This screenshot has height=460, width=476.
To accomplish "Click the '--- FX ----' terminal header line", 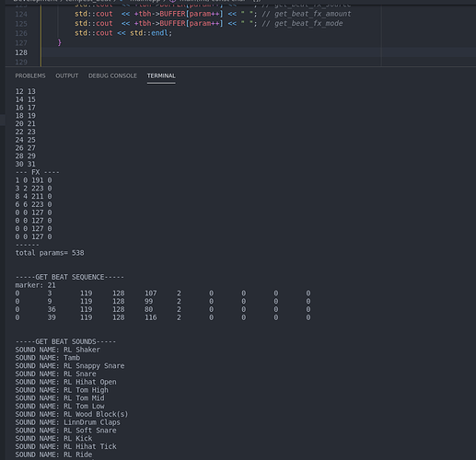I will [37, 172].
